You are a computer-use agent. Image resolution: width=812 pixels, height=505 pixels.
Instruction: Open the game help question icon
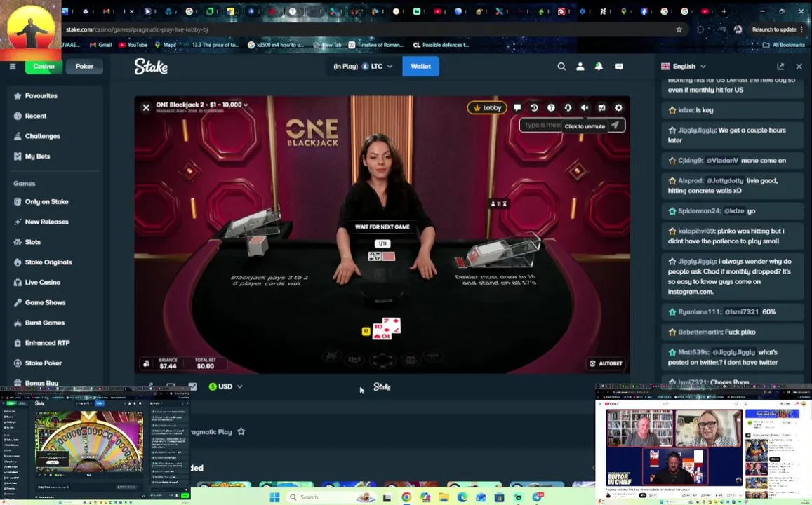click(x=551, y=107)
